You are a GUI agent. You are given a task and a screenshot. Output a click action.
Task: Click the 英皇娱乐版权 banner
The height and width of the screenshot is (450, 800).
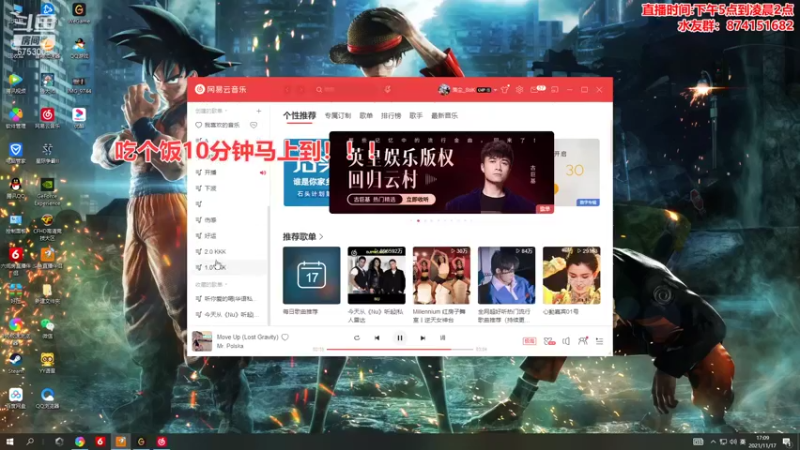[x=441, y=172]
